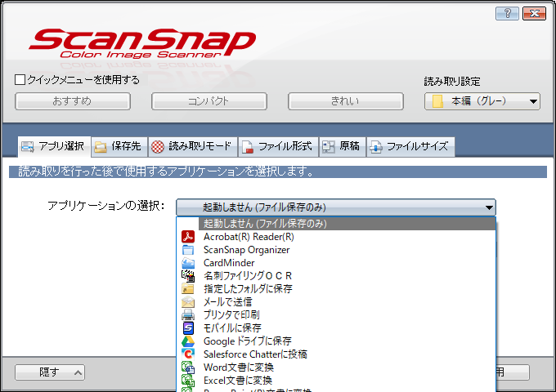This screenshot has width=556, height=392.
Task: Click the Salesforce Chatter icon
Action: click(x=188, y=354)
